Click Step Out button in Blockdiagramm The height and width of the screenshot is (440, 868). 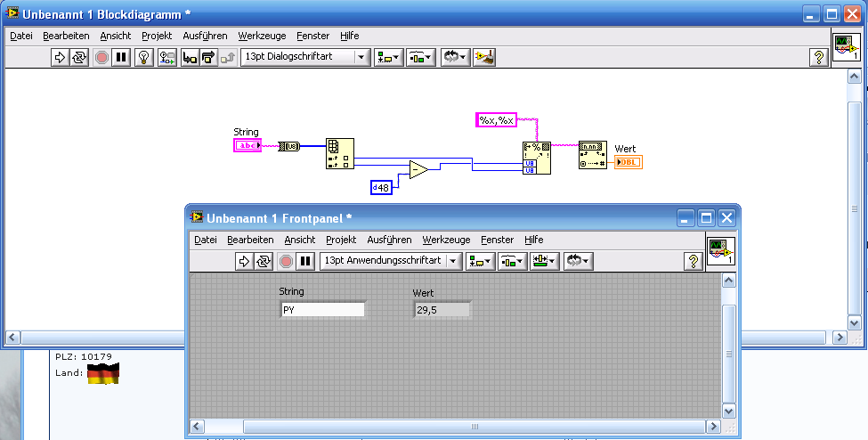[228, 57]
